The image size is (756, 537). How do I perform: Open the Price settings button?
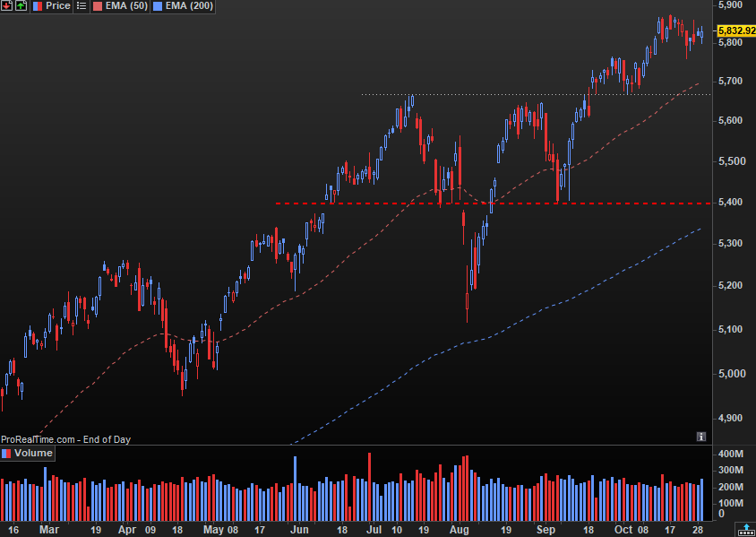[52, 5]
